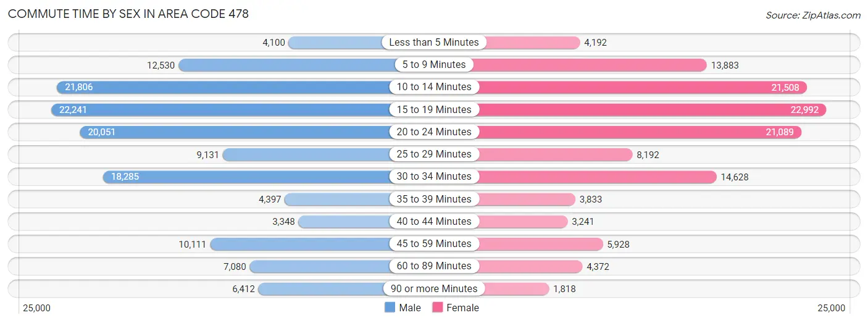The image size is (868, 323).
Task: Toggle the Male legend label
Action: click(x=410, y=308)
